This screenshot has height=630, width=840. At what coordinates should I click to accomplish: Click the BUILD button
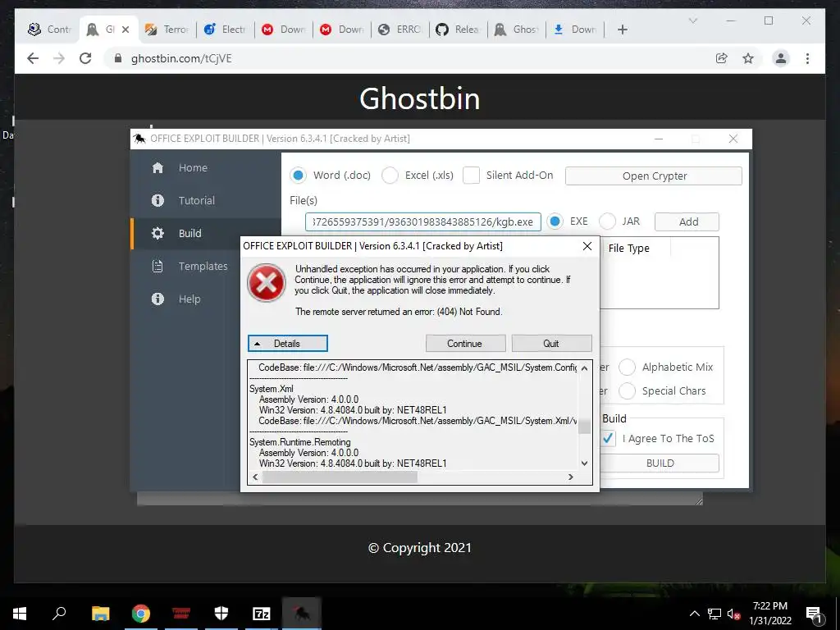click(660, 463)
